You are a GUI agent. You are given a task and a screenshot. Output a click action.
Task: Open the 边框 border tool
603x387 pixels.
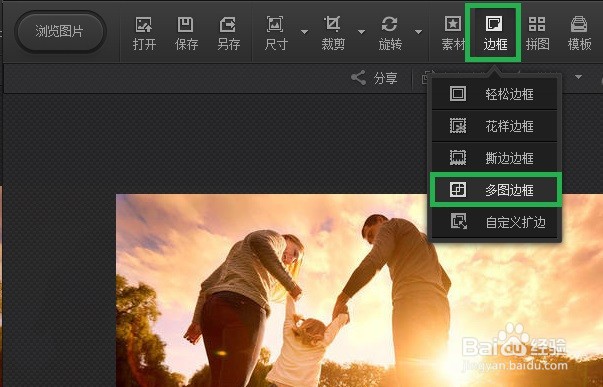click(495, 34)
